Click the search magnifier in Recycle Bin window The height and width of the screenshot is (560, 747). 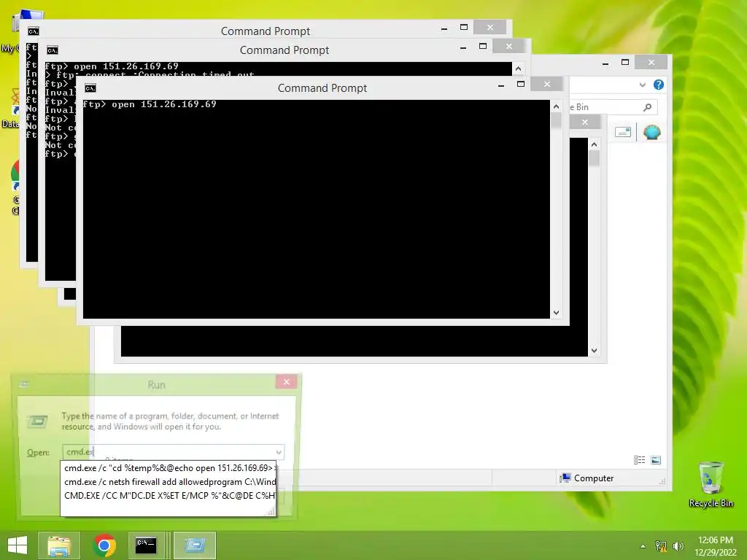647,107
